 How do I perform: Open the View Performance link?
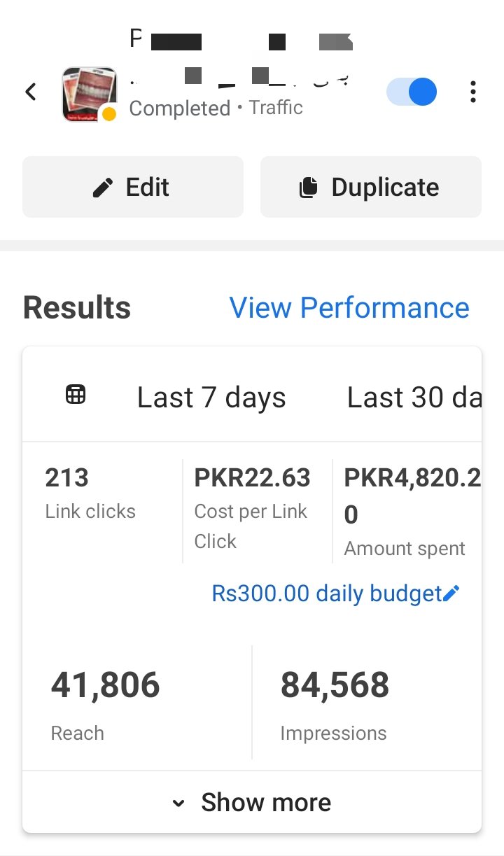(349, 308)
